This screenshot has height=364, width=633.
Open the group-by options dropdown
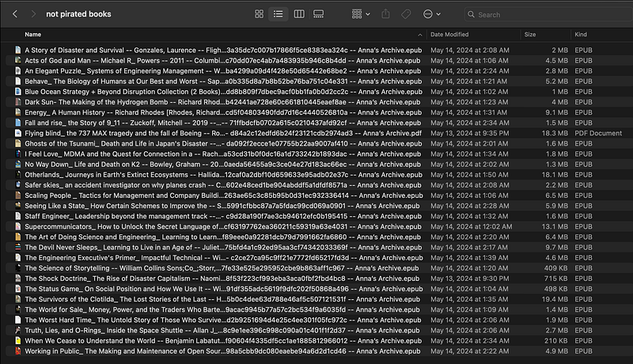(361, 14)
